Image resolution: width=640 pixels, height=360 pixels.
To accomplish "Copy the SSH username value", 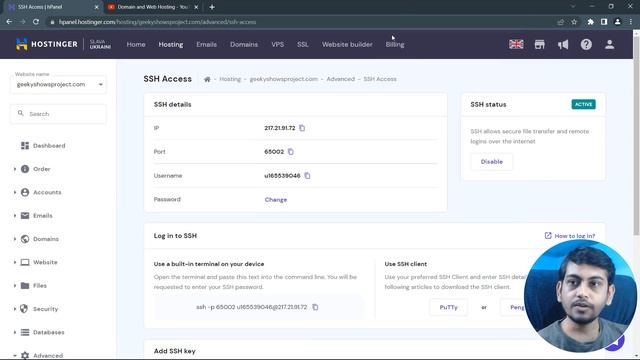I will coord(307,176).
